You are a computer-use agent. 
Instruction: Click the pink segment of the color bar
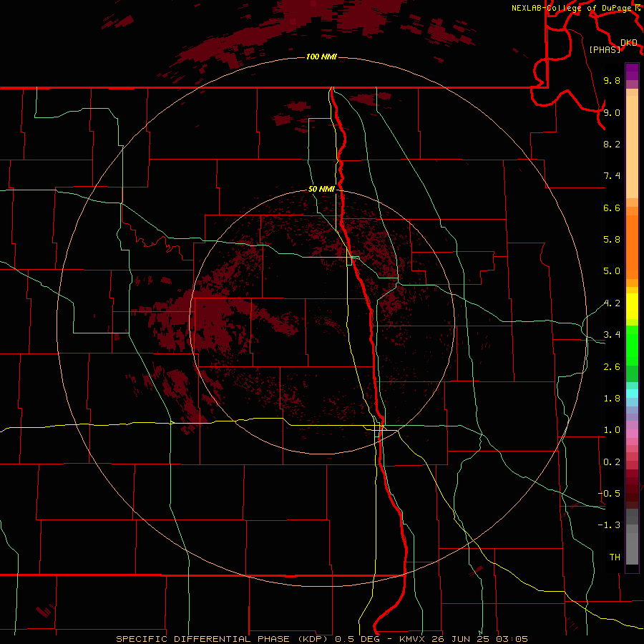click(x=632, y=434)
